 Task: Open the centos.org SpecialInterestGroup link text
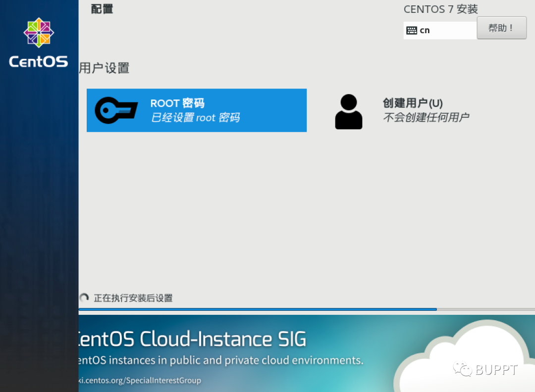[x=140, y=380]
